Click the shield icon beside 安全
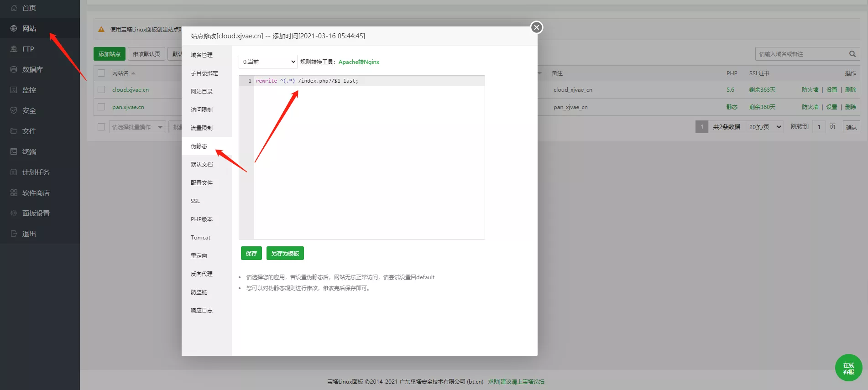The image size is (868, 390). point(14,110)
